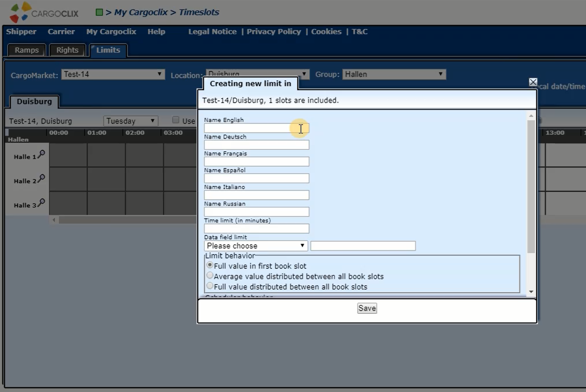Click the magnifier icon next to Halle 2

click(x=41, y=178)
